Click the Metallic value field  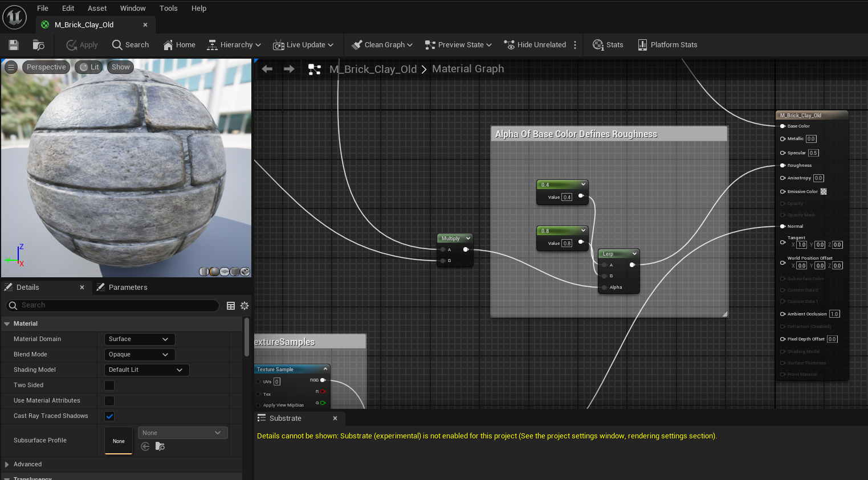coord(811,139)
